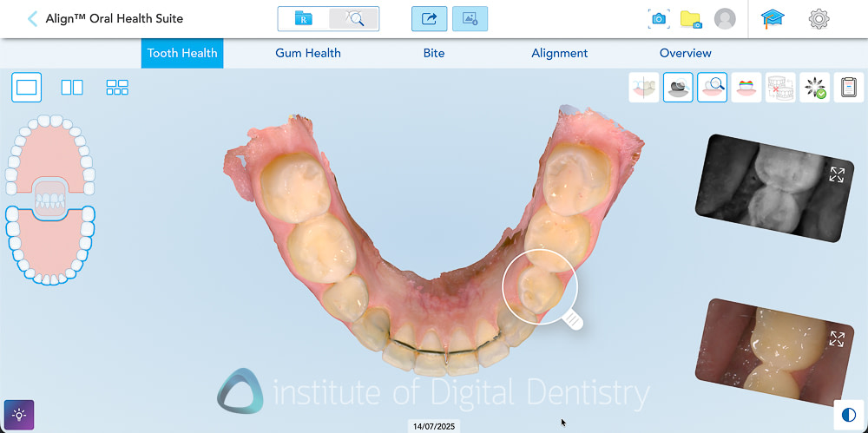Select the rainbow occlusal clearance tool
The height and width of the screenshot is (433, 868).
coord(746,88)
